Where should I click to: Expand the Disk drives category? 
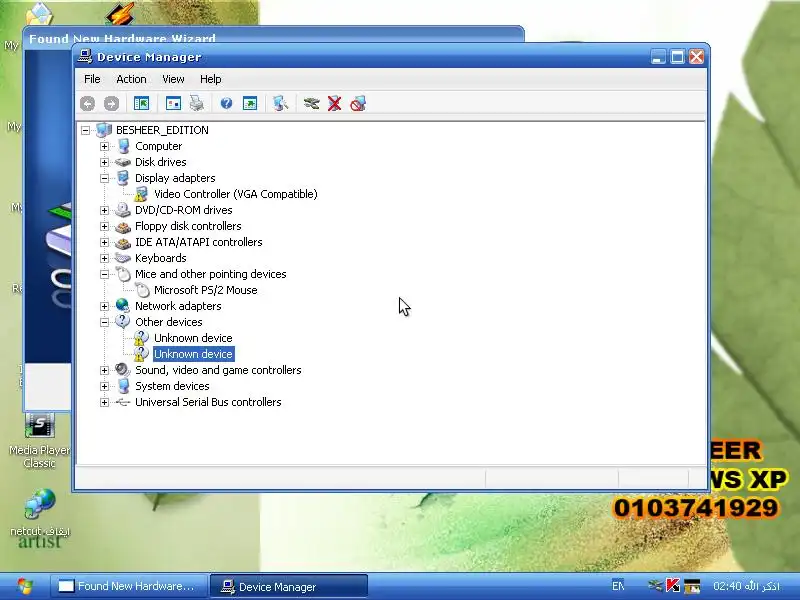[105, 162]
